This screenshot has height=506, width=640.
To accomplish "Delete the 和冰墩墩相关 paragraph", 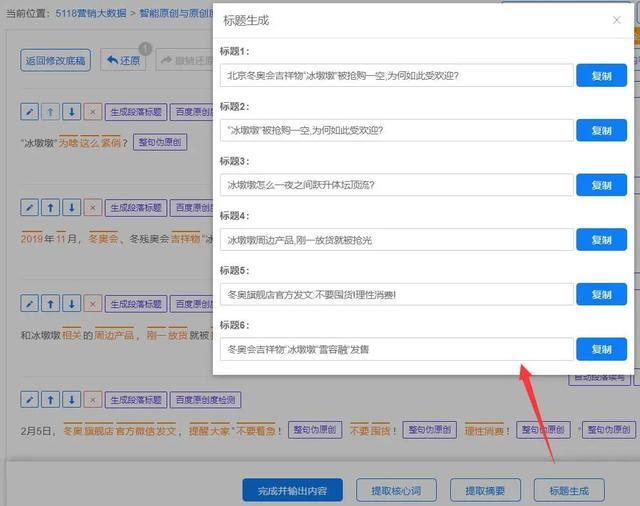I will (x=93, y=304).
